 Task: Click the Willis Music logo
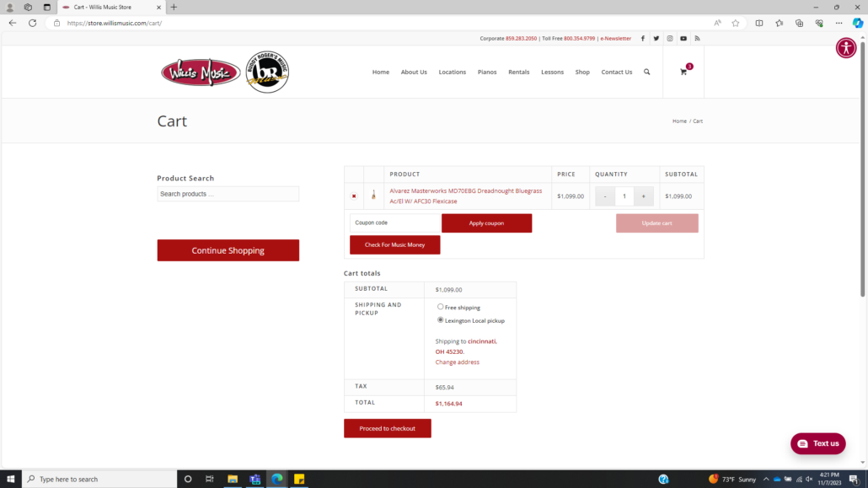coord(201,72)
